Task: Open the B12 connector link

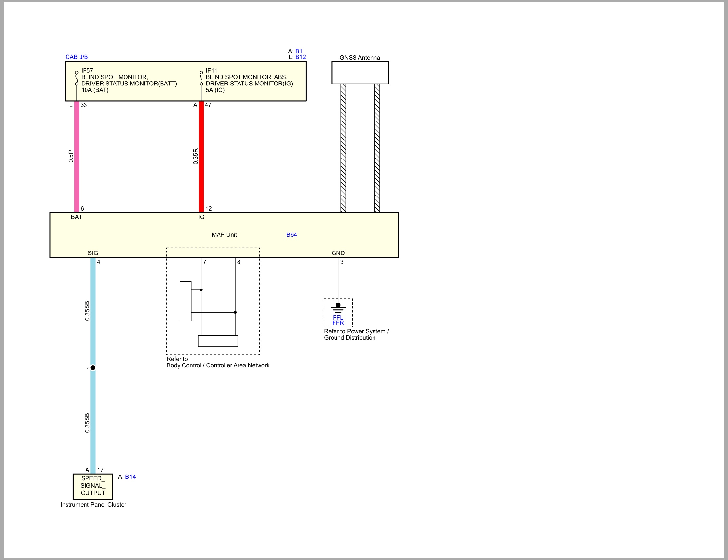Action: coord(300,57)
